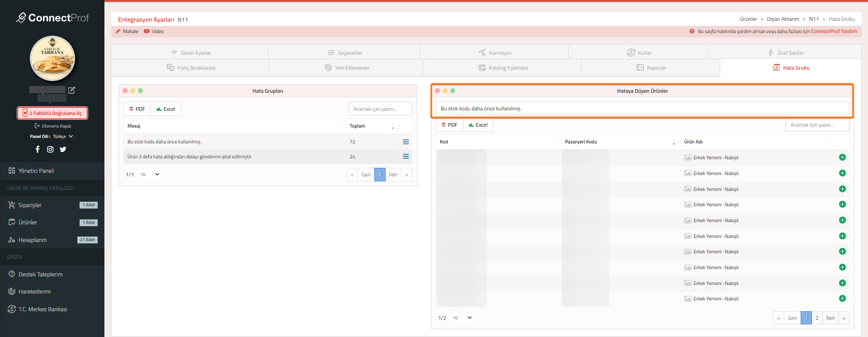
Task: Open row menu for 'Ürün 3 defa' error
Action: point(406,157)
